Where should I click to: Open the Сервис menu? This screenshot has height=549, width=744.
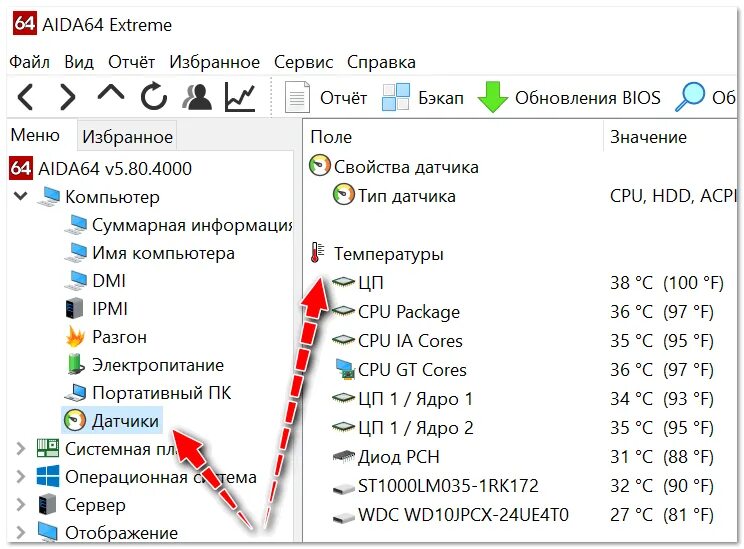pyautogui.click(x=304, y=62)
